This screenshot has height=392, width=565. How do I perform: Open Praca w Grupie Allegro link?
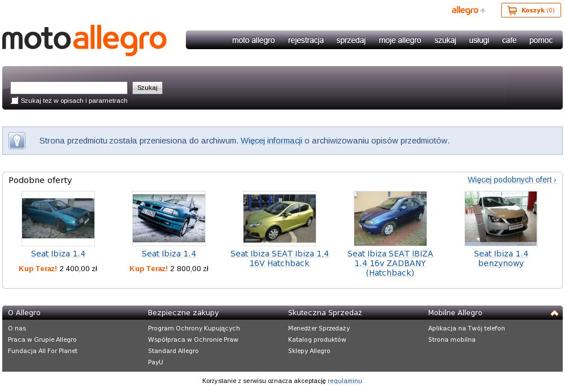(x=42, y=339)
